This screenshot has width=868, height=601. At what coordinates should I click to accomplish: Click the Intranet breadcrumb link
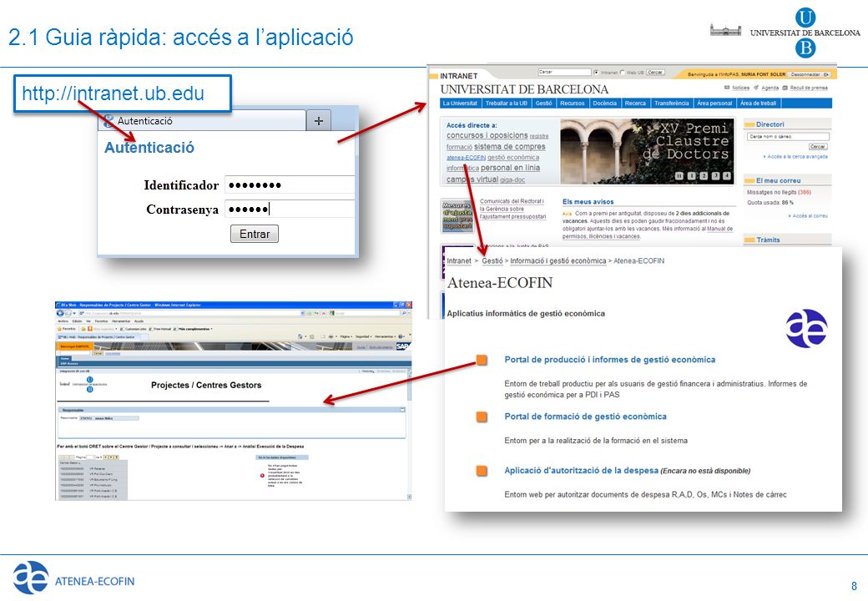click(x=459, y=260)
